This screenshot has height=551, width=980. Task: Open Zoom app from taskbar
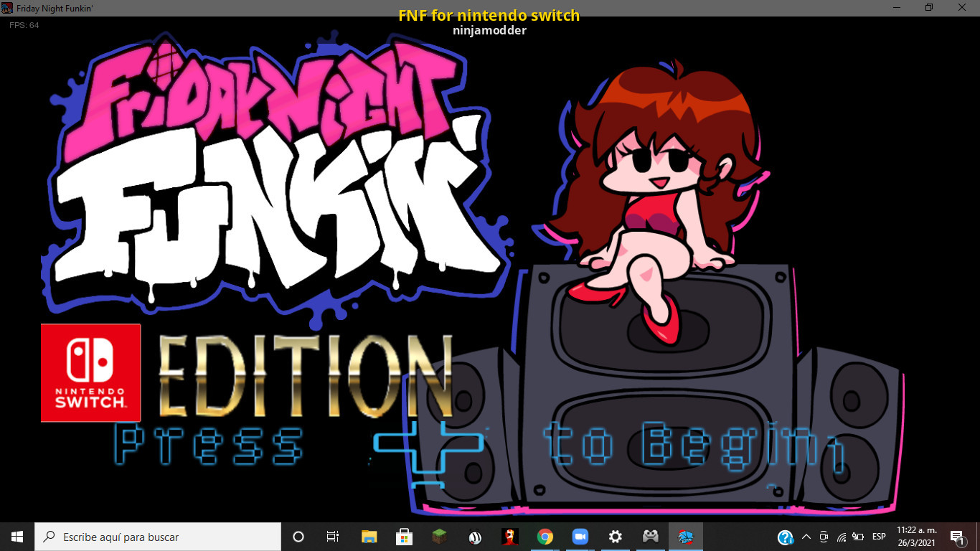pyautogui.click(x=580, y=537)
